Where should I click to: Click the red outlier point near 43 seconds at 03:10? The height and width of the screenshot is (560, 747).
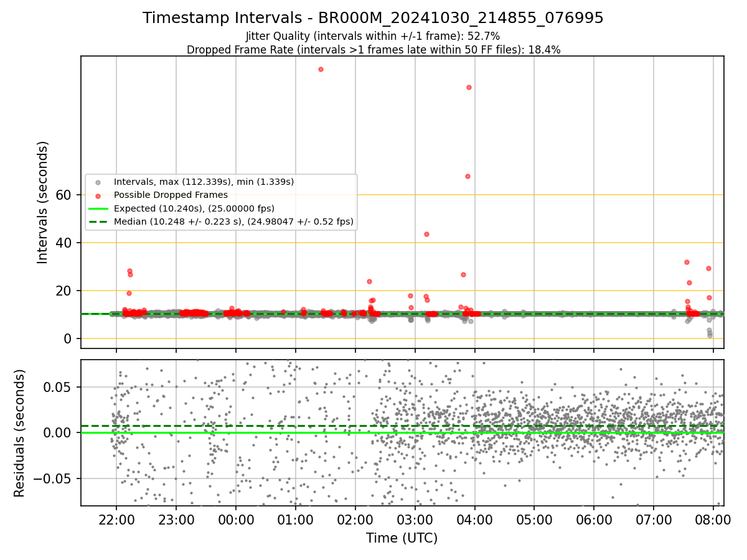pos(426,234)
